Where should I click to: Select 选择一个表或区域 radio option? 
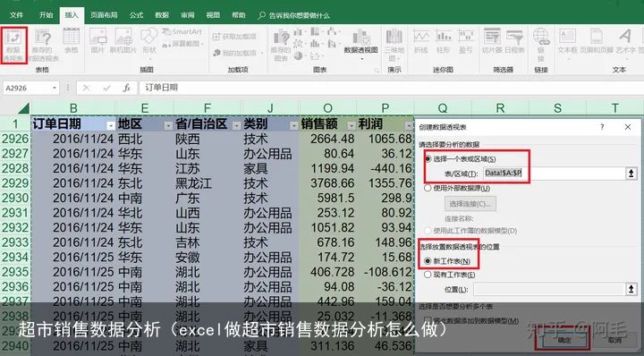click(x=428, y=159)
